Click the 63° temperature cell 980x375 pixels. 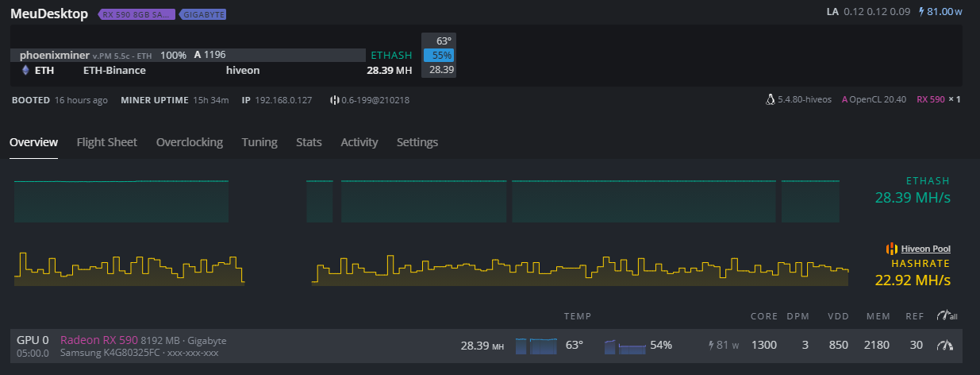pos(439,41)
